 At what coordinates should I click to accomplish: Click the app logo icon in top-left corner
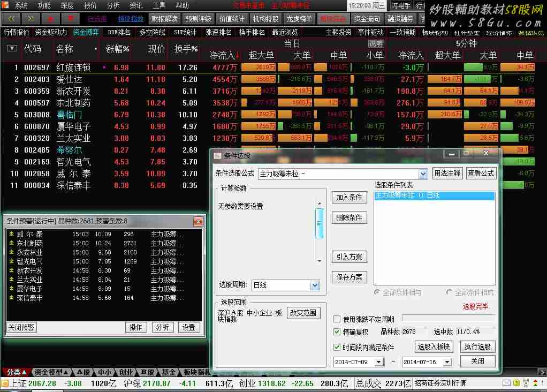click(5, 5)
